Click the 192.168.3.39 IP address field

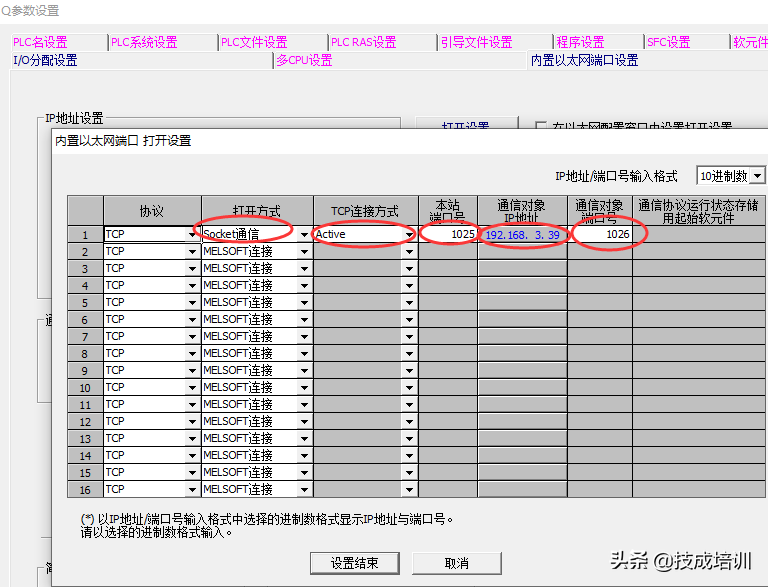tap(522, 234)
